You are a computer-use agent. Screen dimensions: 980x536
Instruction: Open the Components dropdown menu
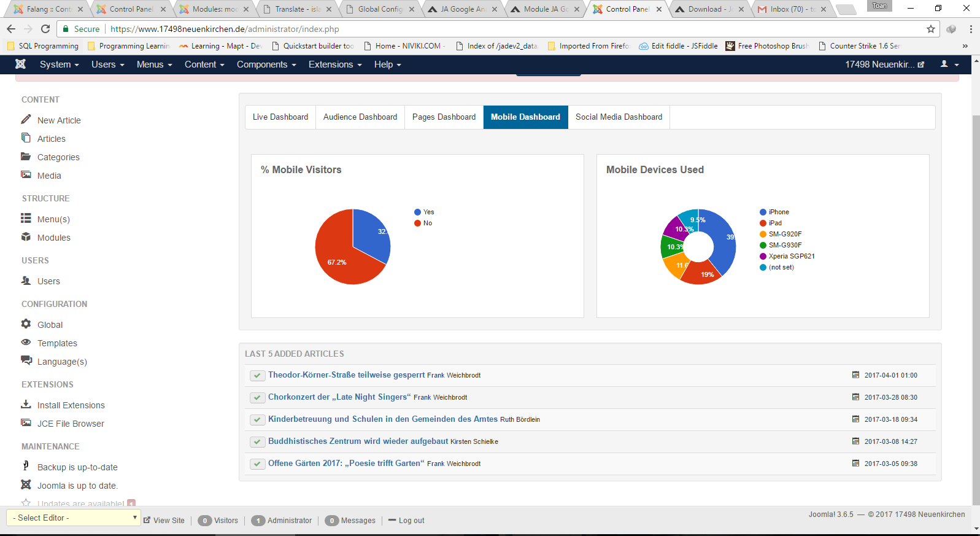266,64
